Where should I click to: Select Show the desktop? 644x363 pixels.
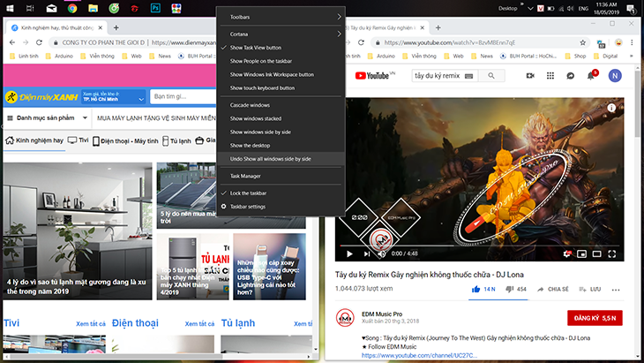click(x=281, y=145)
